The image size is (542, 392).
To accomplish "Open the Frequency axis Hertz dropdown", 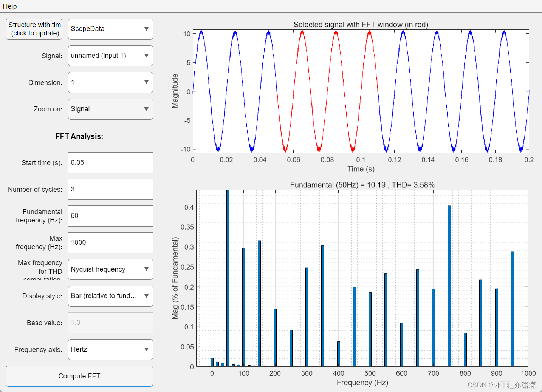I will click(x=110, y=349).
